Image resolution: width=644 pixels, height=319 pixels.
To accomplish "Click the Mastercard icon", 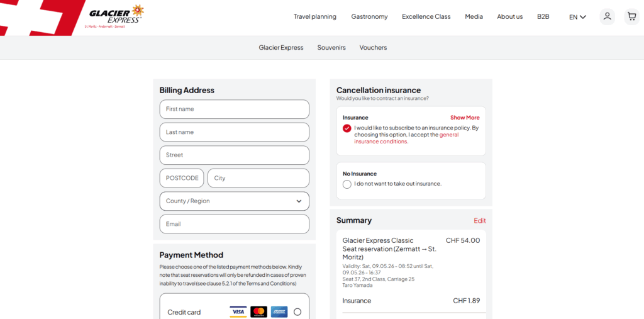I will click(258, 312).
